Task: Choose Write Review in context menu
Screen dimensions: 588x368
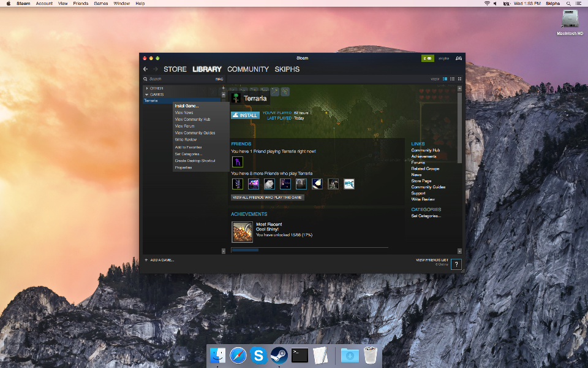Action: pyautogui.click(x=186, y=140)
